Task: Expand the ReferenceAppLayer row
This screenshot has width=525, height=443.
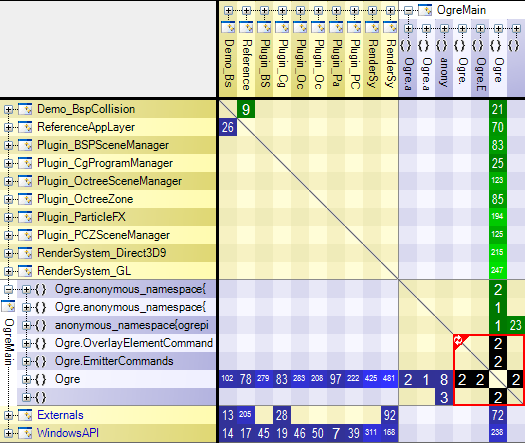Action: (x=8, y=127)
